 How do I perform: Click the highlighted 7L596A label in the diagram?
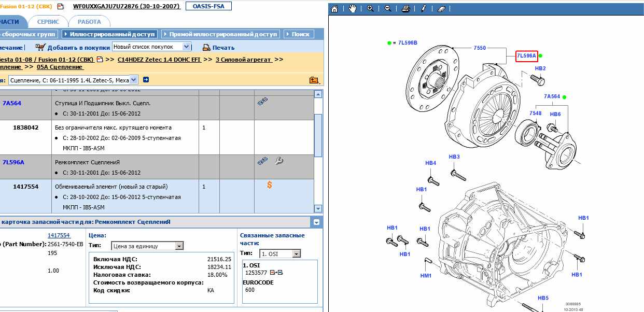click(526, 56)
